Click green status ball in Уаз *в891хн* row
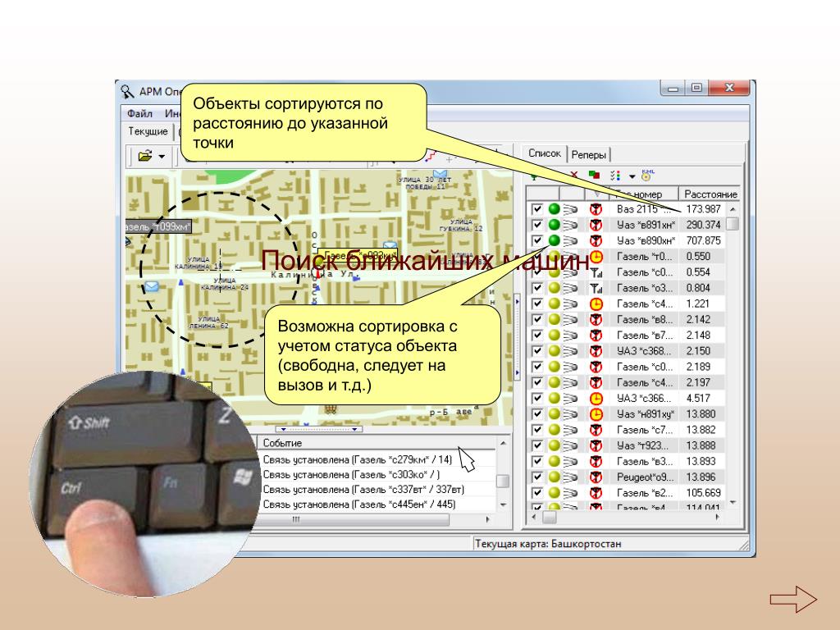This screenshot has height=630, width=840. tap(554, 225)
